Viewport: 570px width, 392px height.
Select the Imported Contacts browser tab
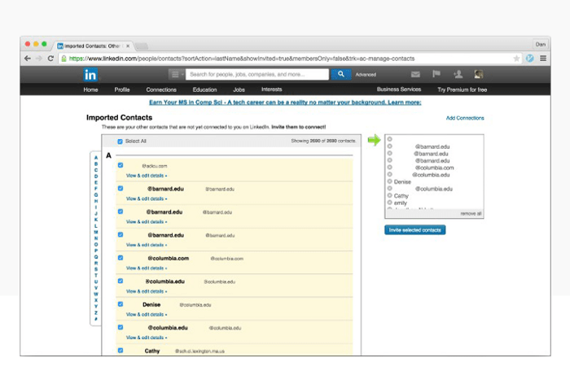point(92,46)
